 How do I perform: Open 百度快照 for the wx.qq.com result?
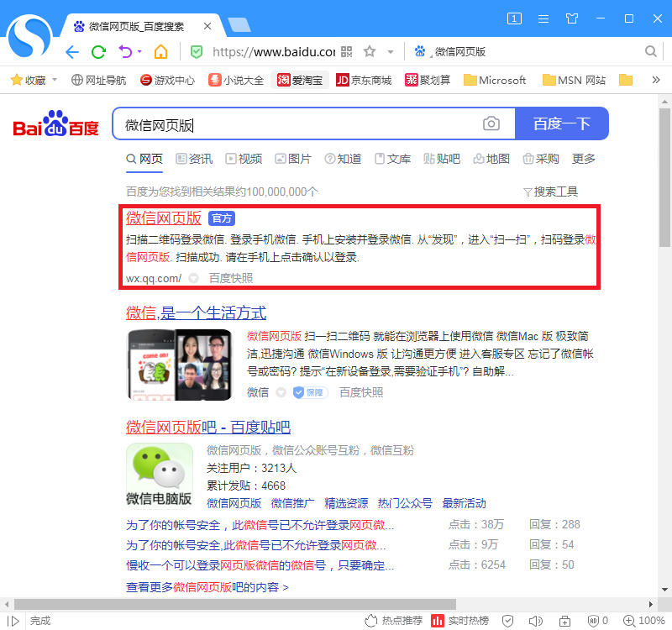231,278
